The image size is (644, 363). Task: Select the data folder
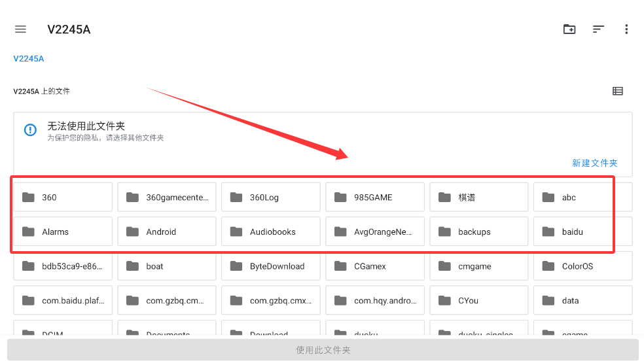(582, 301)
